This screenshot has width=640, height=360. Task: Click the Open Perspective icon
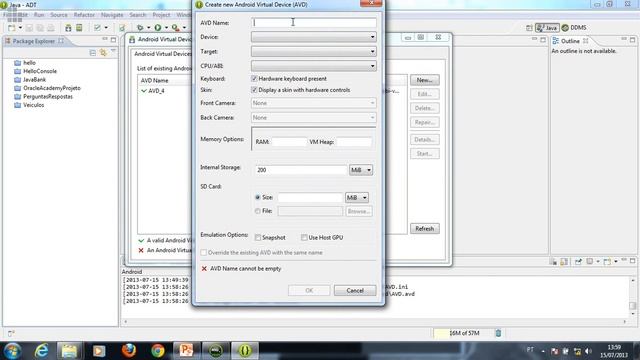[x=529, y=28]
